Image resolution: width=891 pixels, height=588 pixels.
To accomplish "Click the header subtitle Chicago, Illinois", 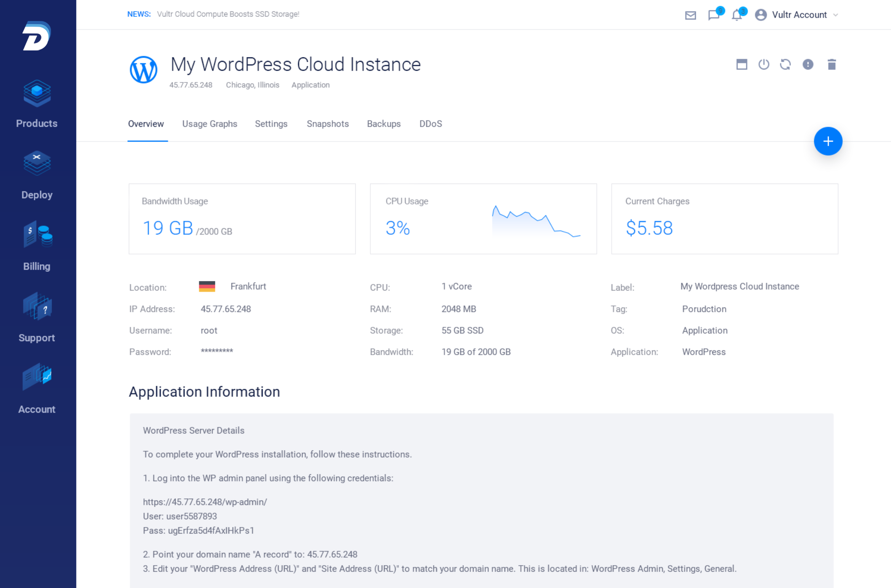I will point(253,85).
